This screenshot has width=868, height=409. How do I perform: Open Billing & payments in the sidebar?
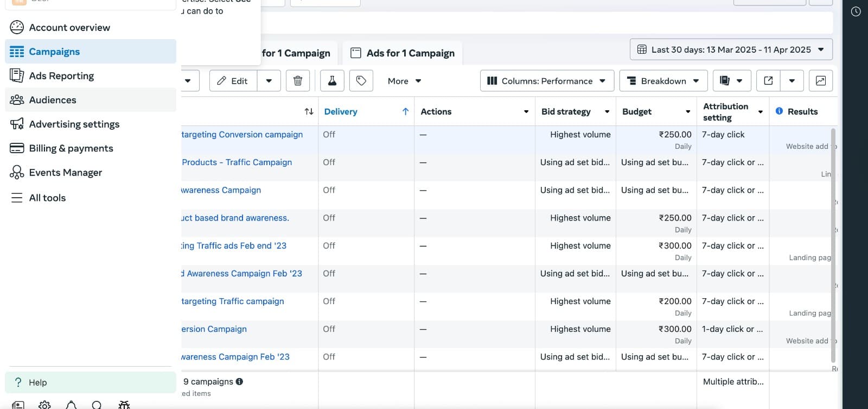pyautogui.click(x=91, y=148)
